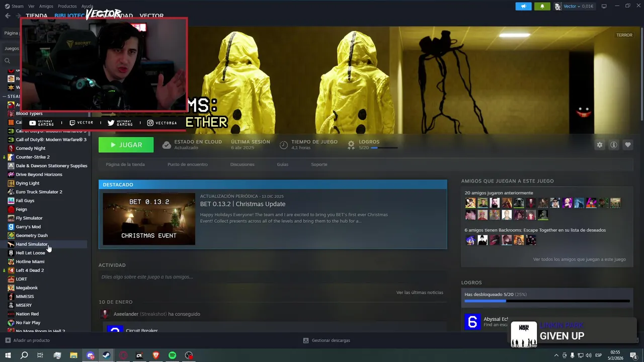
Task: Click the Fall Guys game icon
Action: 11,201
